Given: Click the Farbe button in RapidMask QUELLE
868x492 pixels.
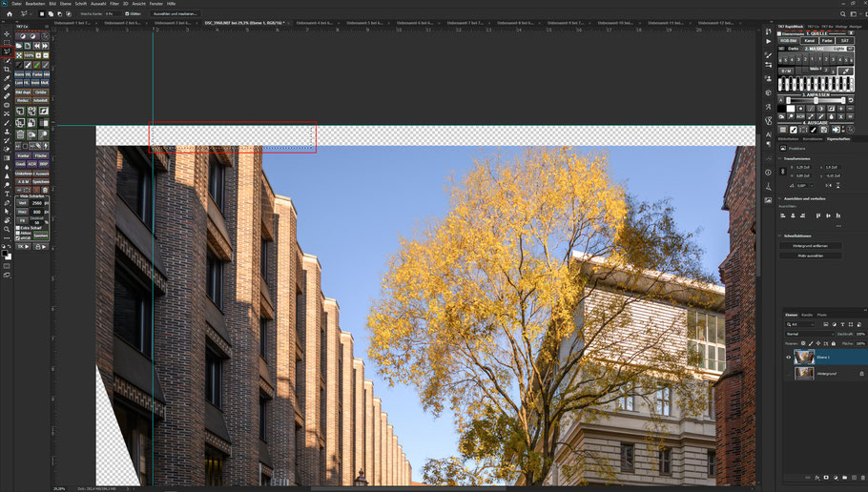Looking at the screenshot, I should 827,40.
